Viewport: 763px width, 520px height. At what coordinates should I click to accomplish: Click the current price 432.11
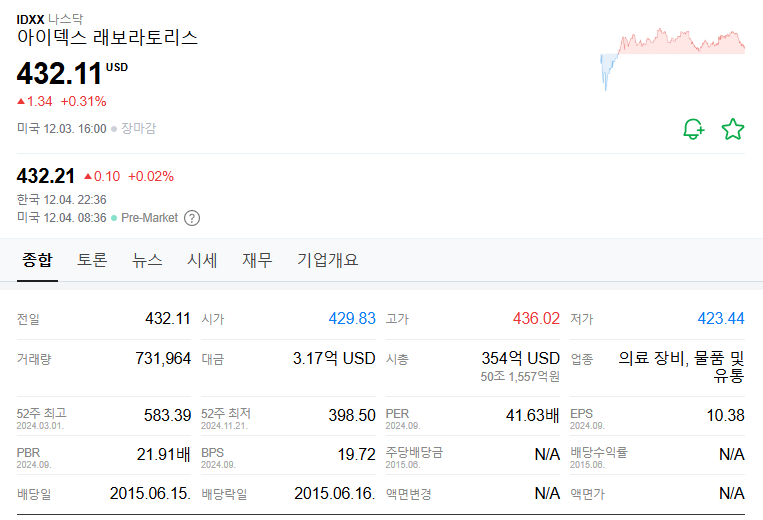59,73
